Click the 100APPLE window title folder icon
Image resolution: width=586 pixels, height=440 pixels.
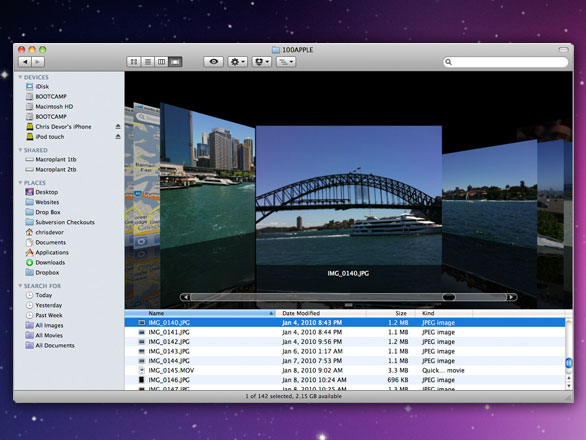click(276, 50)
